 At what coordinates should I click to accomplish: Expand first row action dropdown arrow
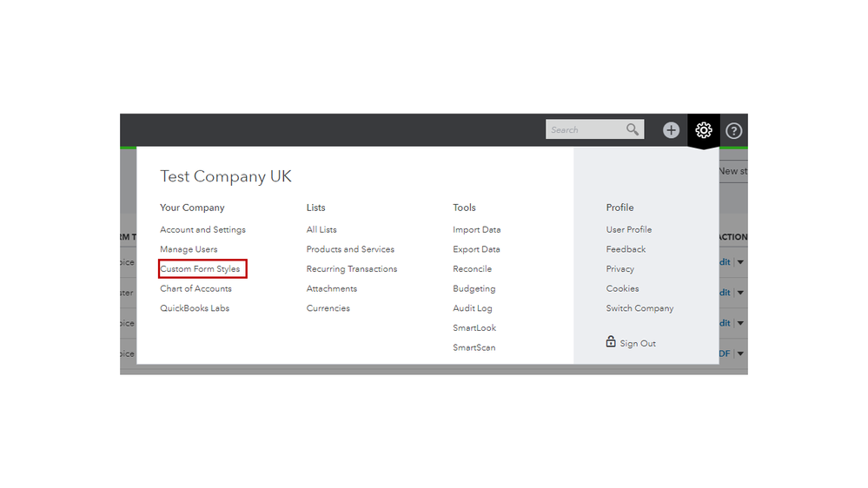740,262
